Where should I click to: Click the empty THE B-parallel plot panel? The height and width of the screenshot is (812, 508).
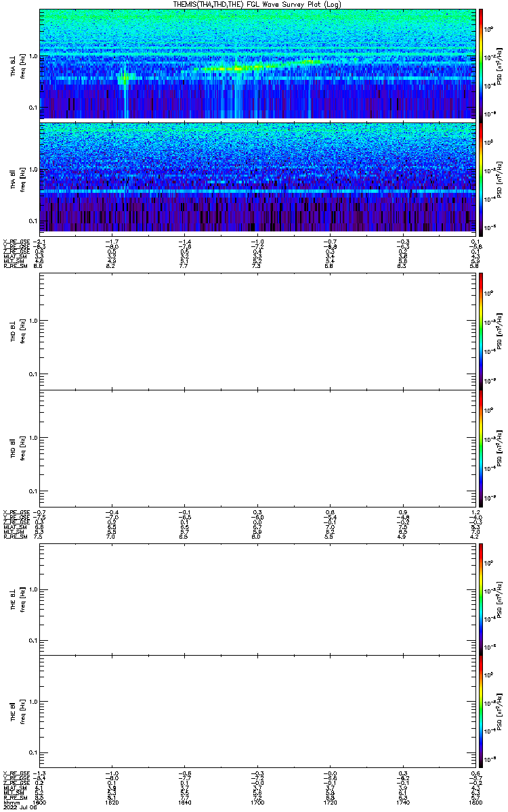[x=257, y=713]
